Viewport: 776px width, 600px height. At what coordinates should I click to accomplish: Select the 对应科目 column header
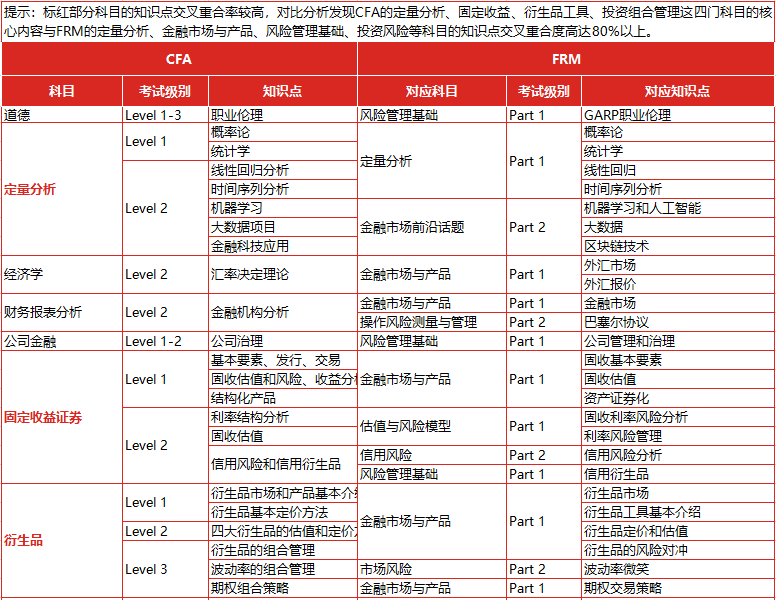432,91
